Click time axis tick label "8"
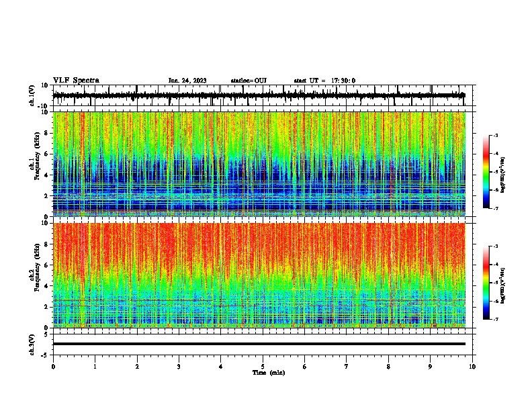The image size is (532, 411). 388,367
